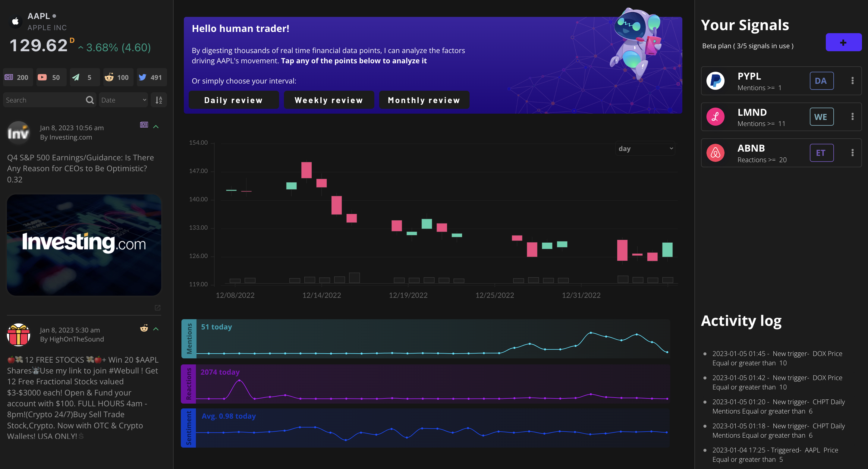Open the Date sort dropdown

coord(123,100)
